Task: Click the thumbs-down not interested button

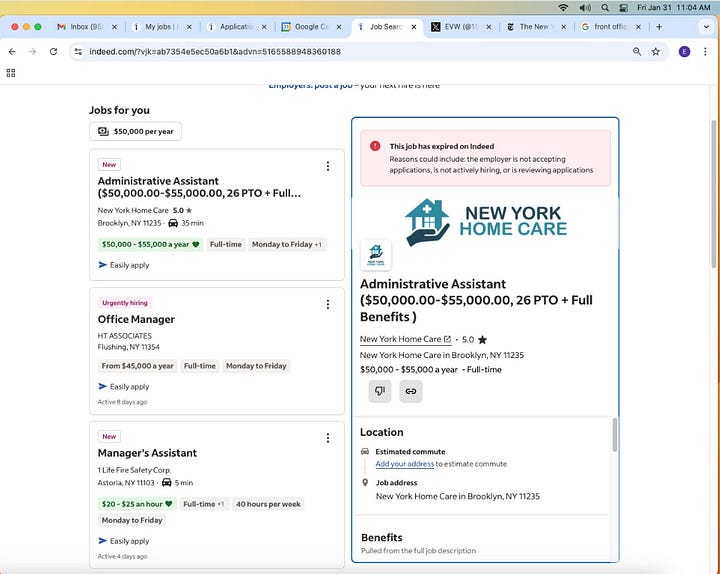Action: [x=379, y=391]
